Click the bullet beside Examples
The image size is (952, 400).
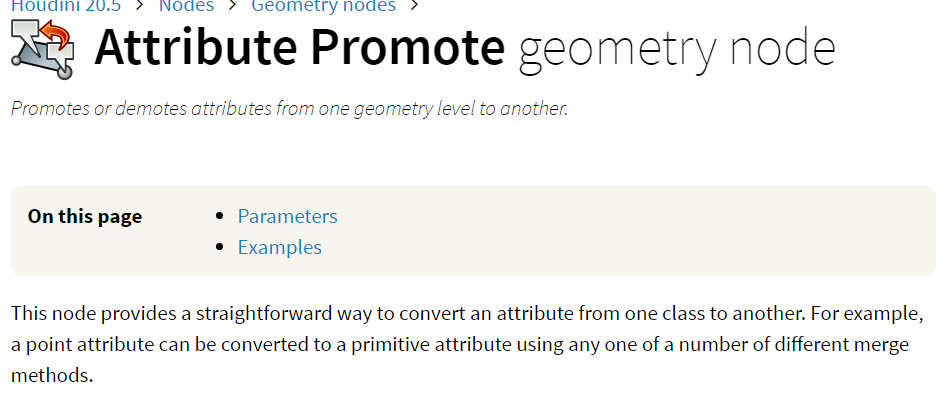click(x=220, y=248)
